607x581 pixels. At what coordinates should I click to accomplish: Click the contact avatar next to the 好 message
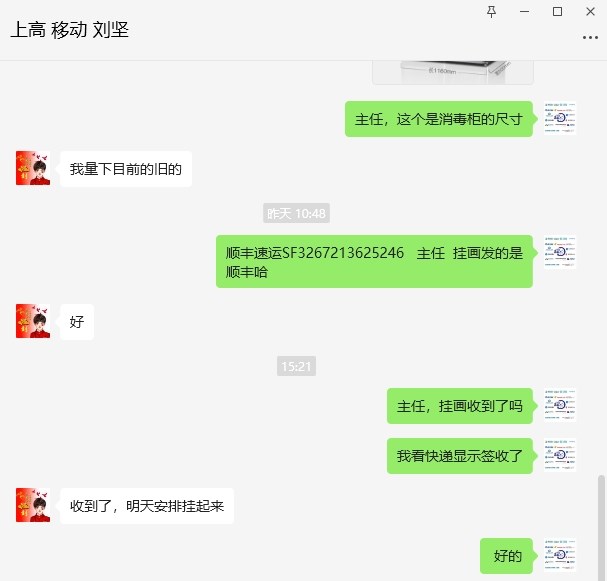[x=33, y=321]
